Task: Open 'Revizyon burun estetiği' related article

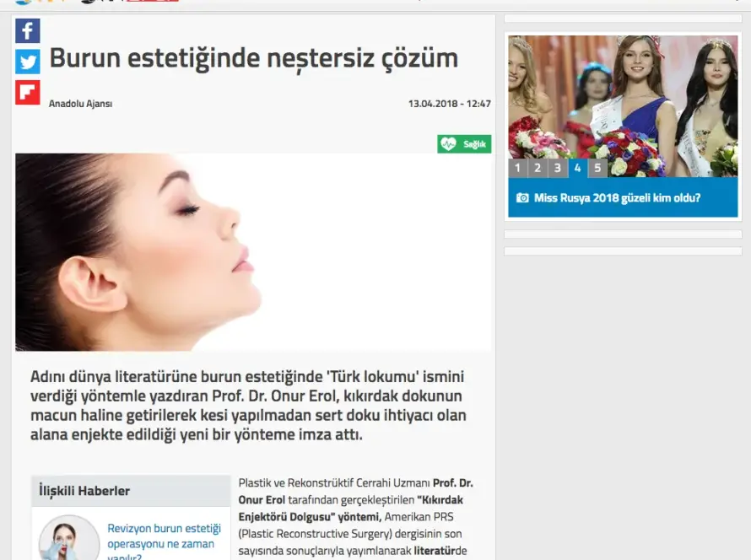Action: [x=164, y=536]
